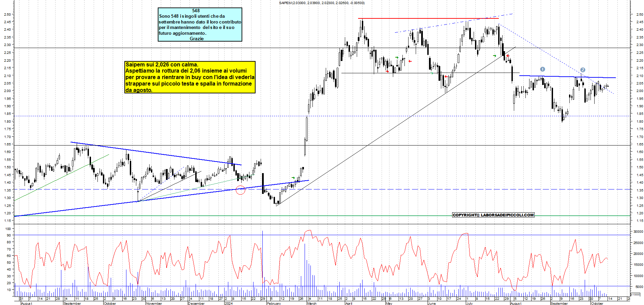This screenshot has height=305, width=644.
Task: Click the red circle on the blue trendline
Action: 241,190
